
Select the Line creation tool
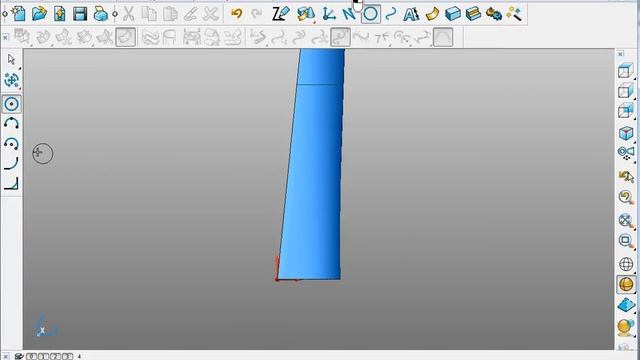tap(349, 14)
